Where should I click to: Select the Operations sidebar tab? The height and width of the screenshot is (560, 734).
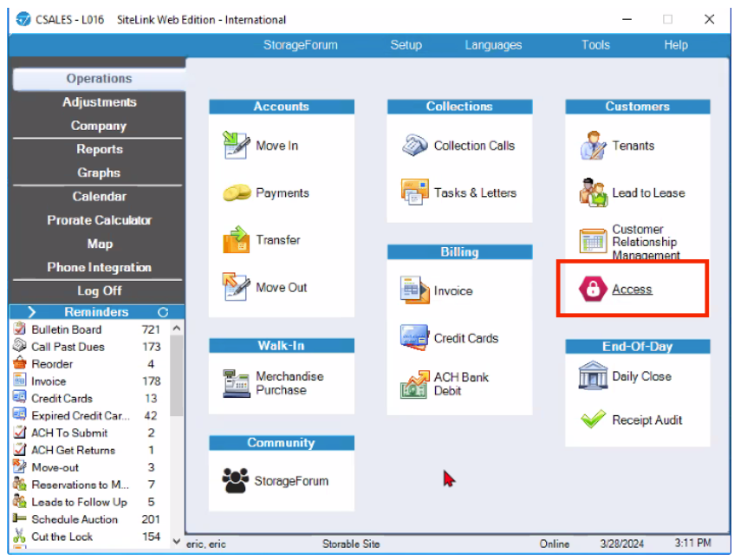click(x=100, y=79)
